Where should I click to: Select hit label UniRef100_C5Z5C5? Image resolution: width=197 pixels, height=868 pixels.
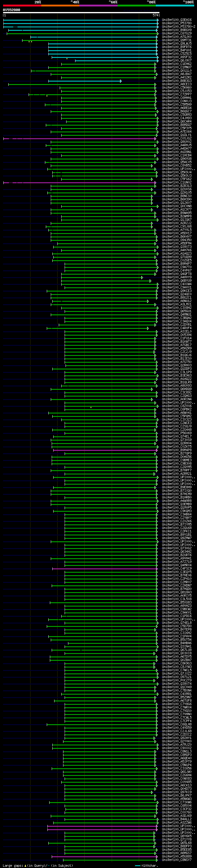coord(176,54)
